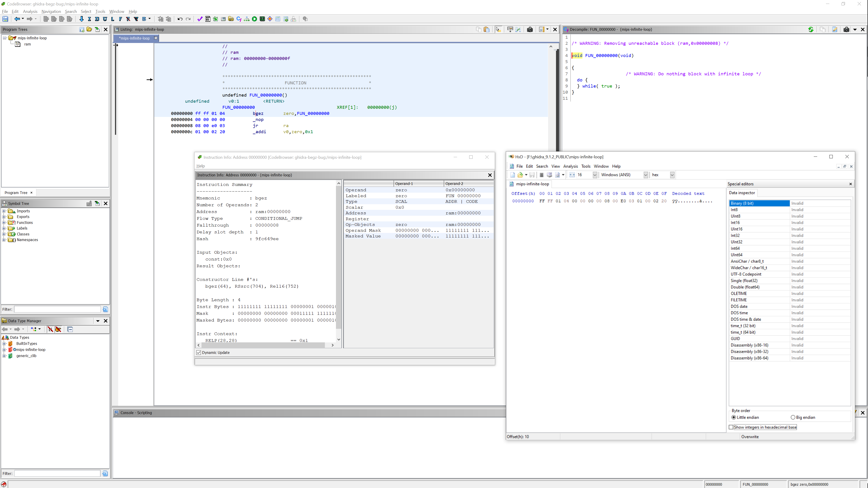The height and width of the screenshot is (488, 868).
Task: Run script with the green play icon
Action: (254, 19)
